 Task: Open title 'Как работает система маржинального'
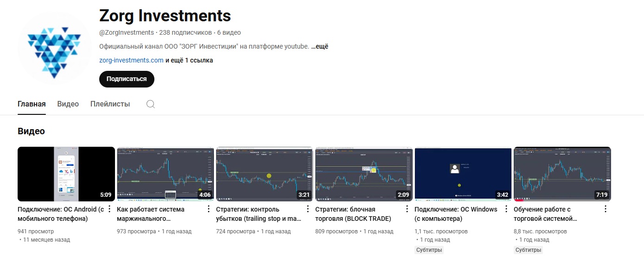click(151, 214)
